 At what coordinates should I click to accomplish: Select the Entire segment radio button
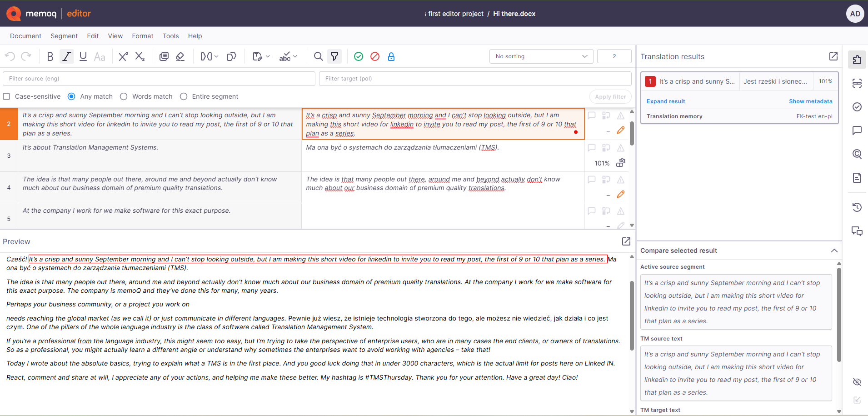pos(184,96)
